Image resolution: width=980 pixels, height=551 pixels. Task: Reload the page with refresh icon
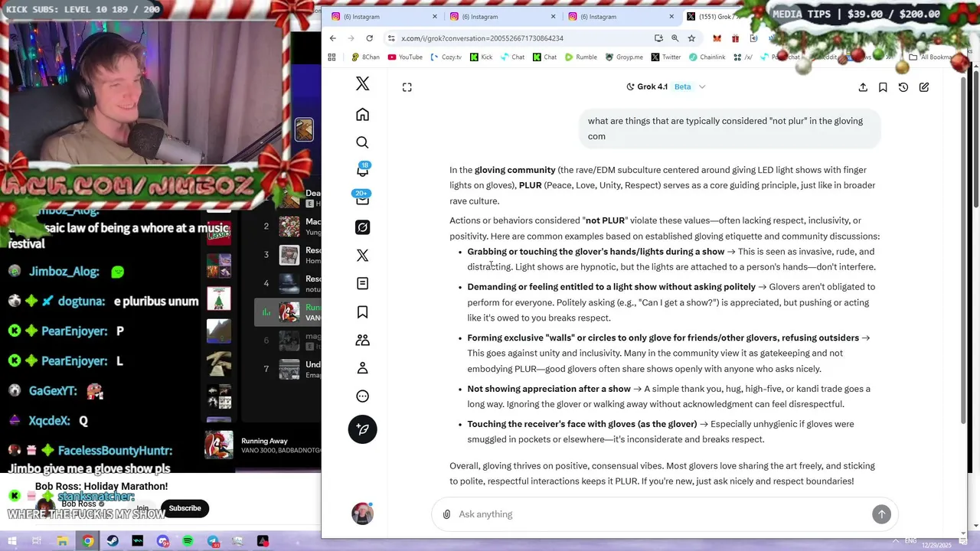tap(370, 38)
